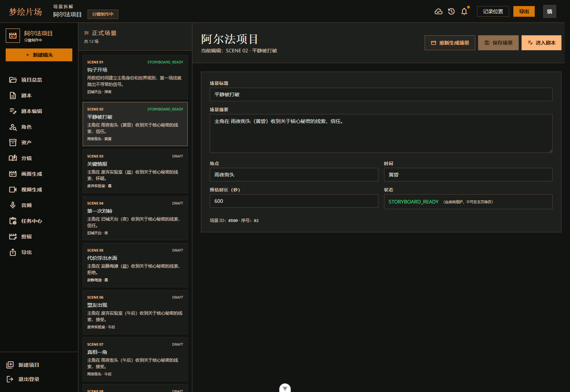Click the 梦绘片场 logo

[x=25, y=12]
